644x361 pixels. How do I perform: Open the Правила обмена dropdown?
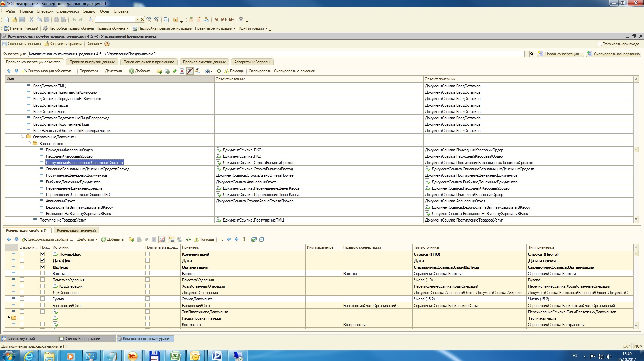coord(112,28)
